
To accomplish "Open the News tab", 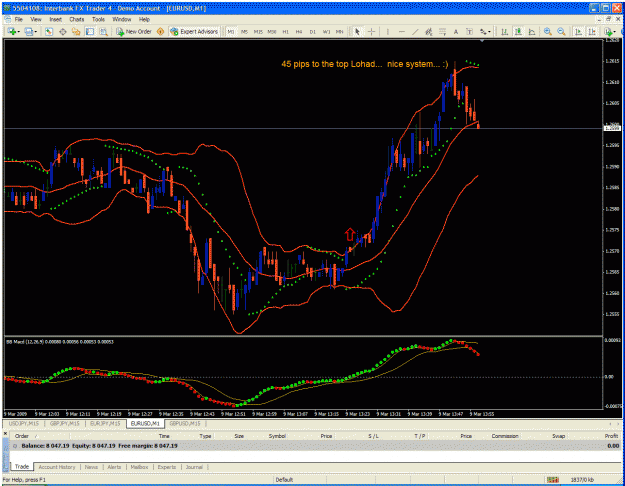I will point(91,467).
